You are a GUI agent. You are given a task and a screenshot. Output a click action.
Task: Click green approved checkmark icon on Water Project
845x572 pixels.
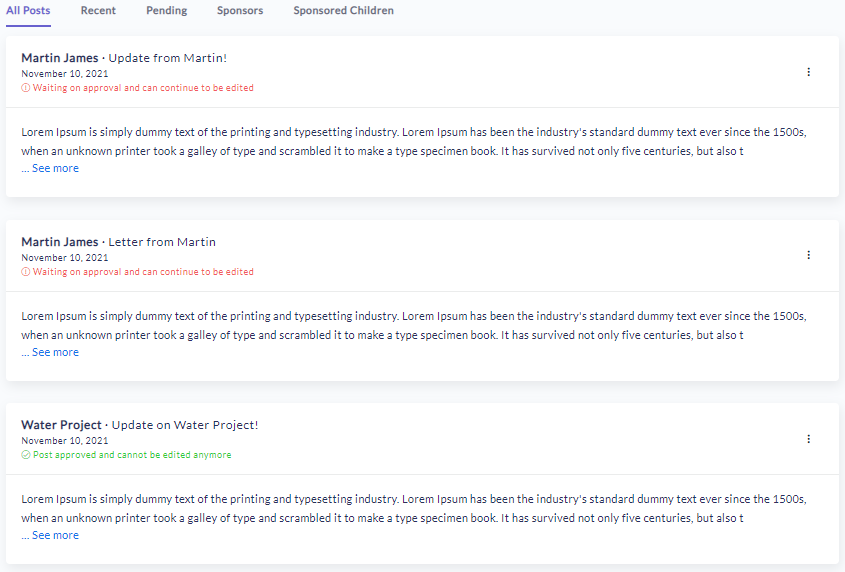pos(26,455)
